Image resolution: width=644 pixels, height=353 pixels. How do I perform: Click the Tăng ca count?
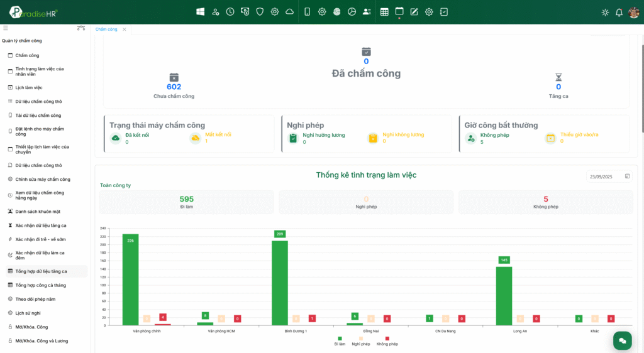558,87
